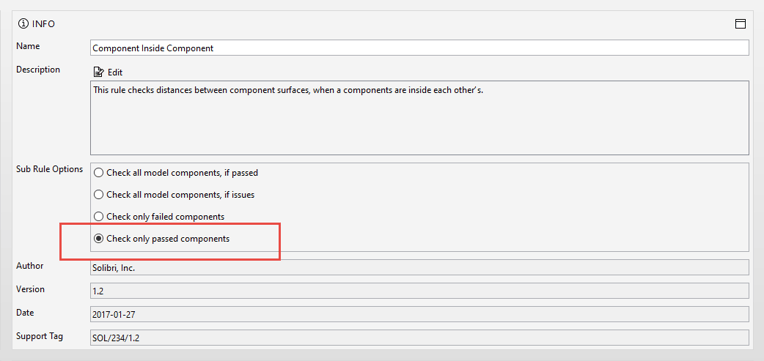This screenshot has width=764, height=361.
Task: Click the Support Tag label text
Action: (x=39, y=336)
